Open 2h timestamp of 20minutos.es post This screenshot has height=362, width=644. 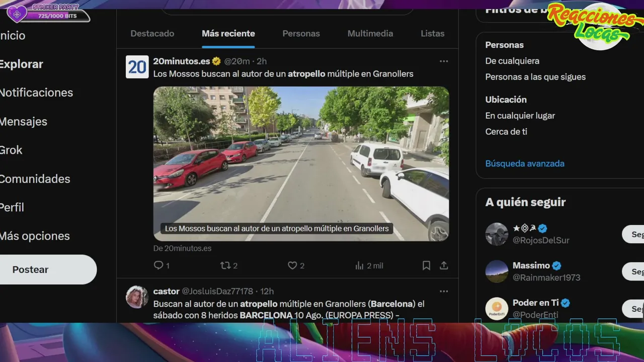pos(262,61)
